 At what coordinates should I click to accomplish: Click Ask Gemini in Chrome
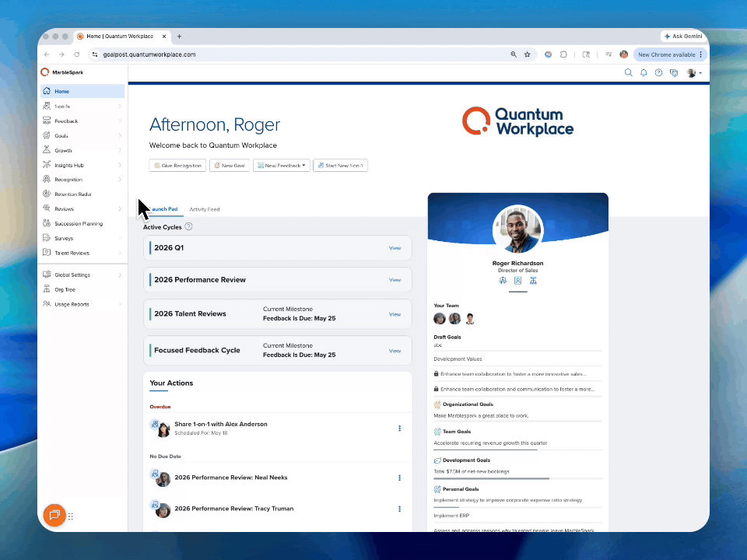click(x=683, y=37)
